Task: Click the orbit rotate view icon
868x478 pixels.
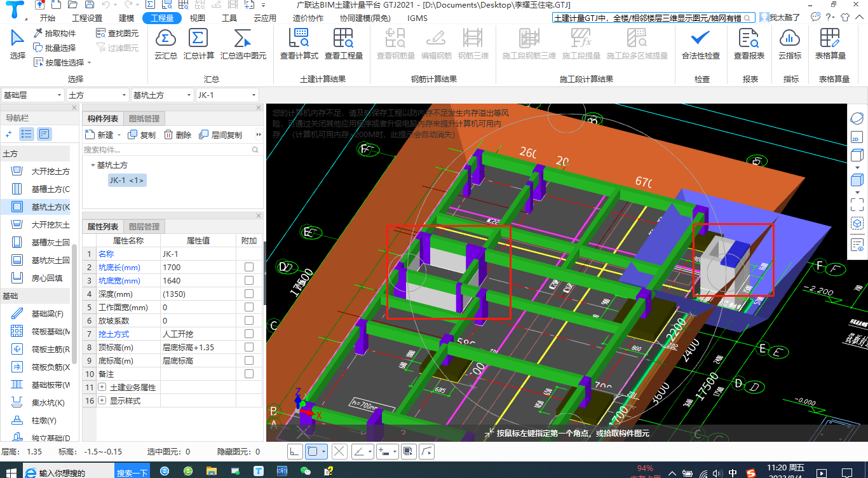Action: tap(857, 119)
